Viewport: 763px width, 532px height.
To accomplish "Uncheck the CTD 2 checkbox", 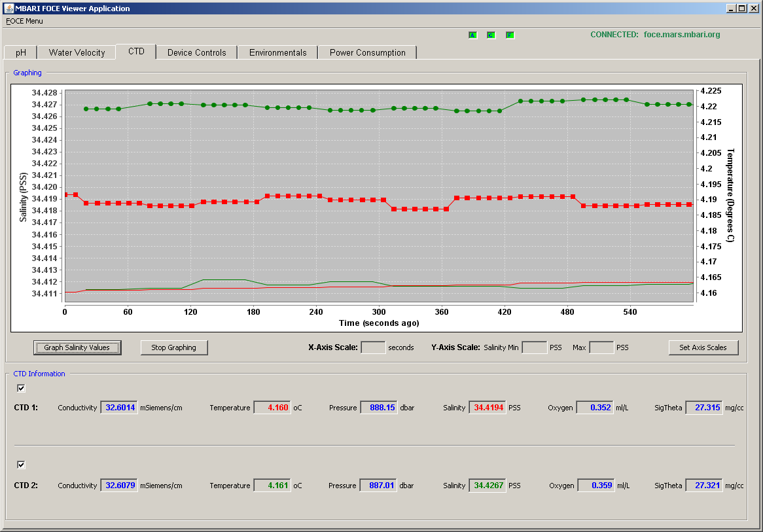I will tap(21, 465).
